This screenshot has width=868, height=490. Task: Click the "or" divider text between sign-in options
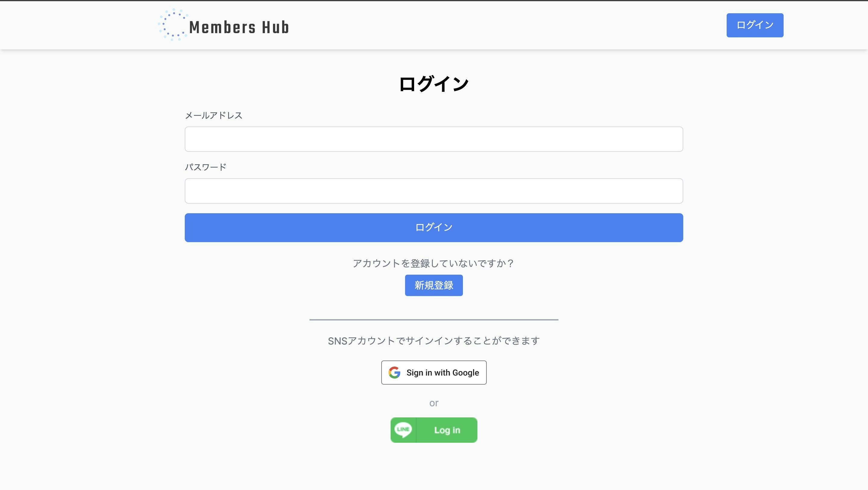pyautogui.click(x=434, y=403)
